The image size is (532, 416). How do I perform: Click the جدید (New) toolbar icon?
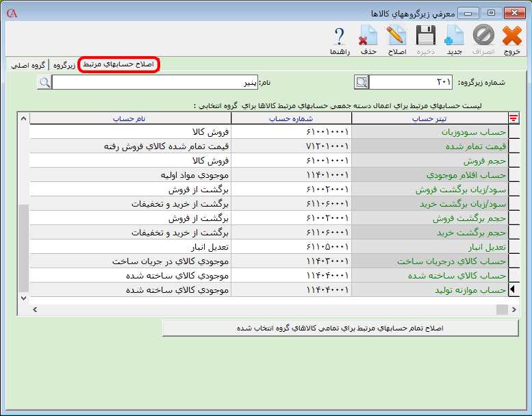pos(455,40)
